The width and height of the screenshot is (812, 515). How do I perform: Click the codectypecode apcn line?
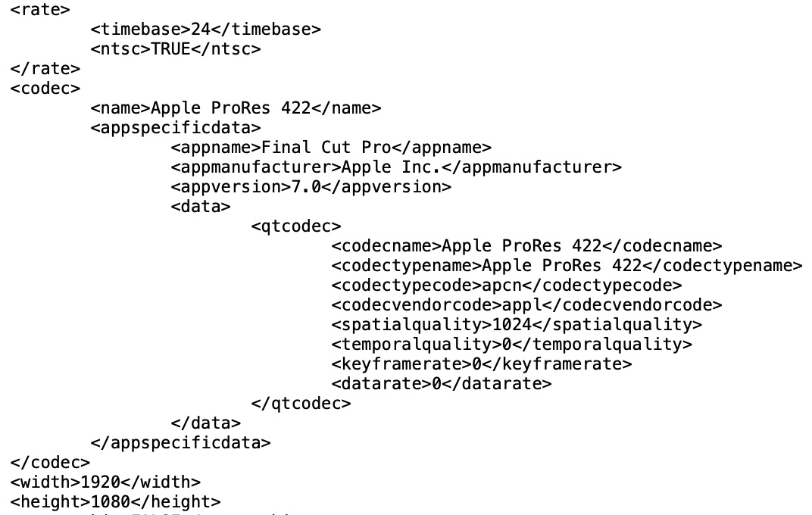point(507,286)
